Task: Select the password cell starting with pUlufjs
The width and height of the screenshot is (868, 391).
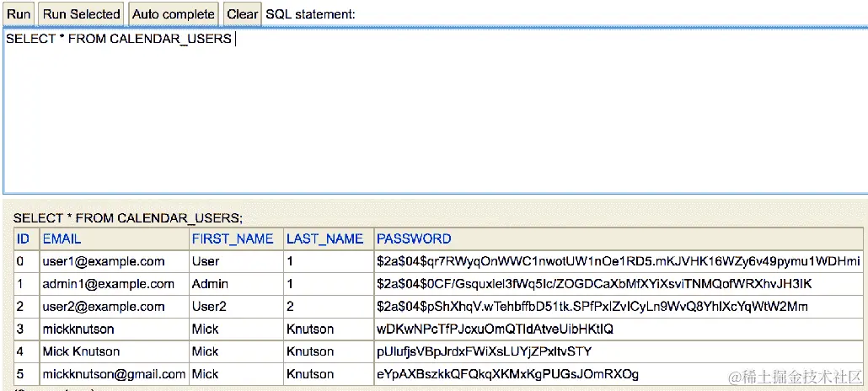Action: pyautogui.click(x=484, y=351)
